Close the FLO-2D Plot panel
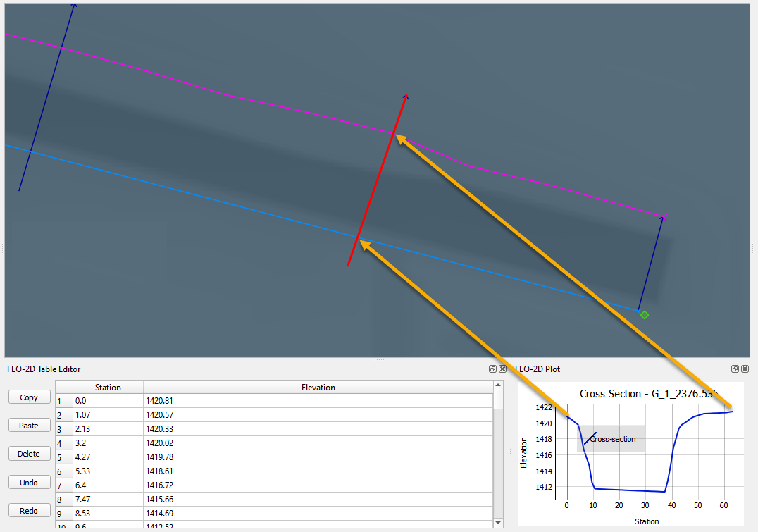 tap(744, 369)
